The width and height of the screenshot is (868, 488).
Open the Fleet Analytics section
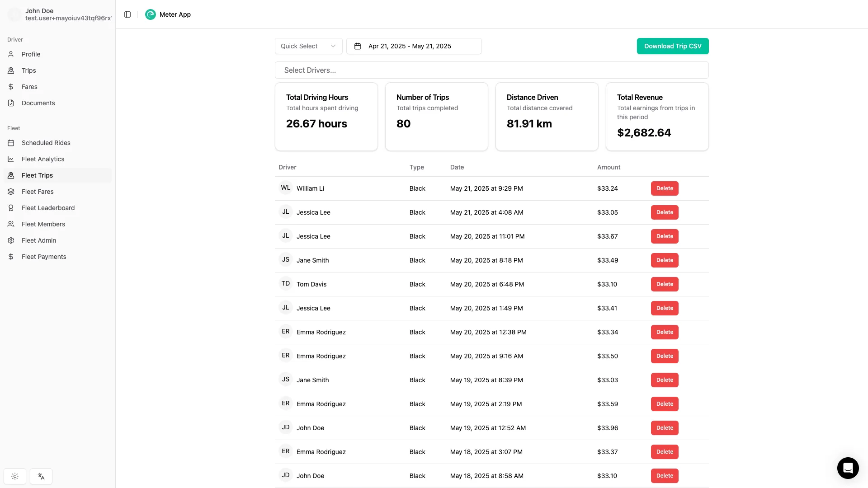[43, 159]
